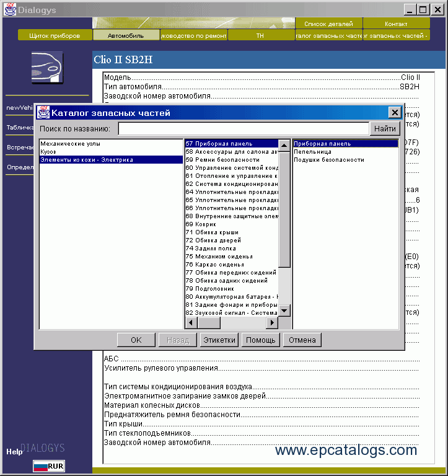Click the car logo icon in sidebar

coord(47,68)
